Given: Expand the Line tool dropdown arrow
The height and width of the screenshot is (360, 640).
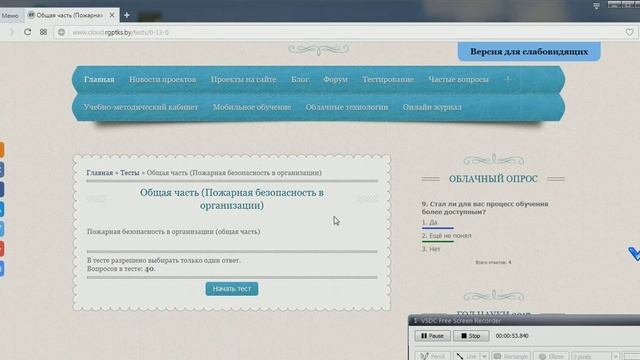Looking at the screenshot, I should (x=484, y=356).
